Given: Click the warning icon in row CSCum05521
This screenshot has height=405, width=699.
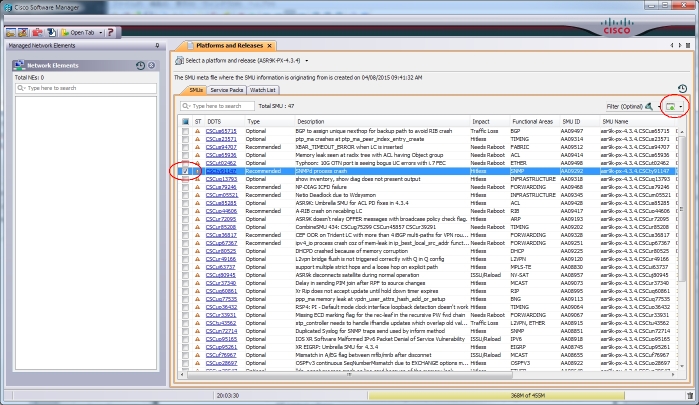Looking at the screenshot, I should pyautogui.click(x=197, y=195).
